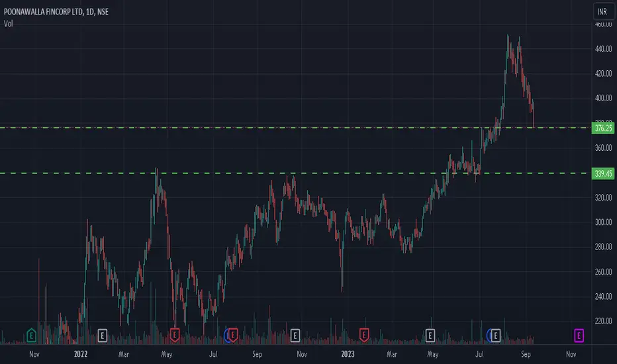This screenshot has height=364, width=617.
Task: Click the May label following 2023
Action: click(433, 354)
